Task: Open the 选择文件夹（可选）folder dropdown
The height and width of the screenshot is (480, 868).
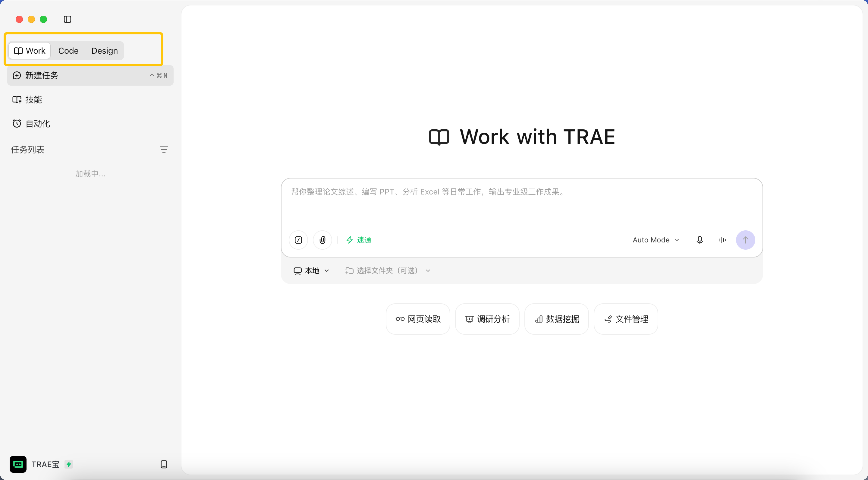Action: click(x=388, y=271)
